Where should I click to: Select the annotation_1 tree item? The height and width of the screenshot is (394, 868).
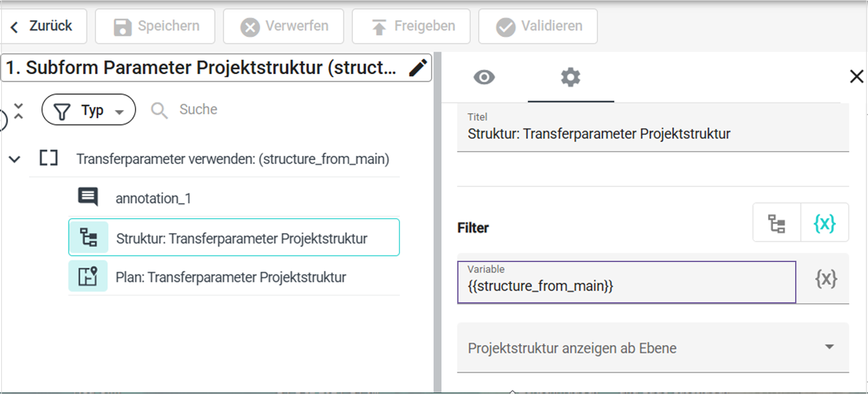click(153, 199)
